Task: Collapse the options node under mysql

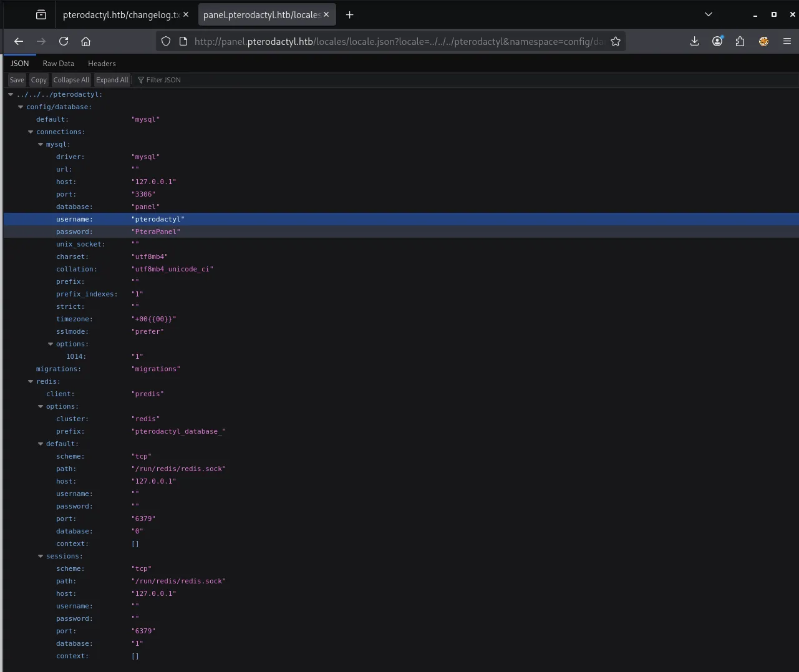Action: pos(51,344)
